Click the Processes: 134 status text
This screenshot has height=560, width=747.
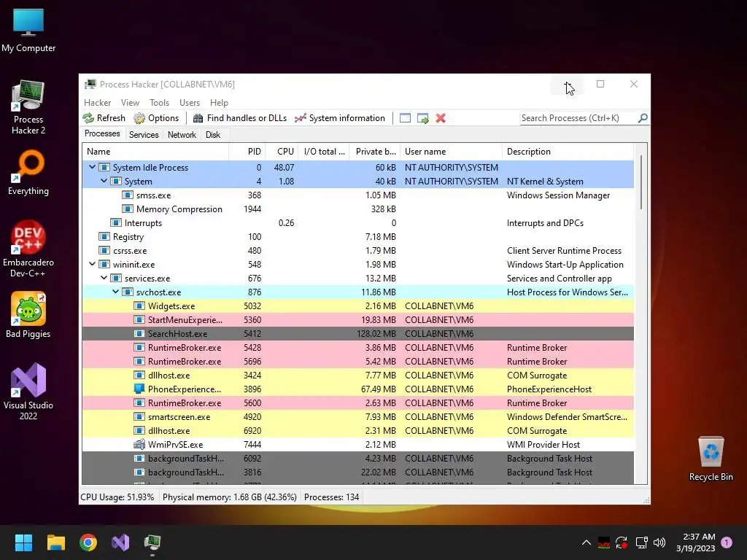pyautogui.click(x=332, y=497)
